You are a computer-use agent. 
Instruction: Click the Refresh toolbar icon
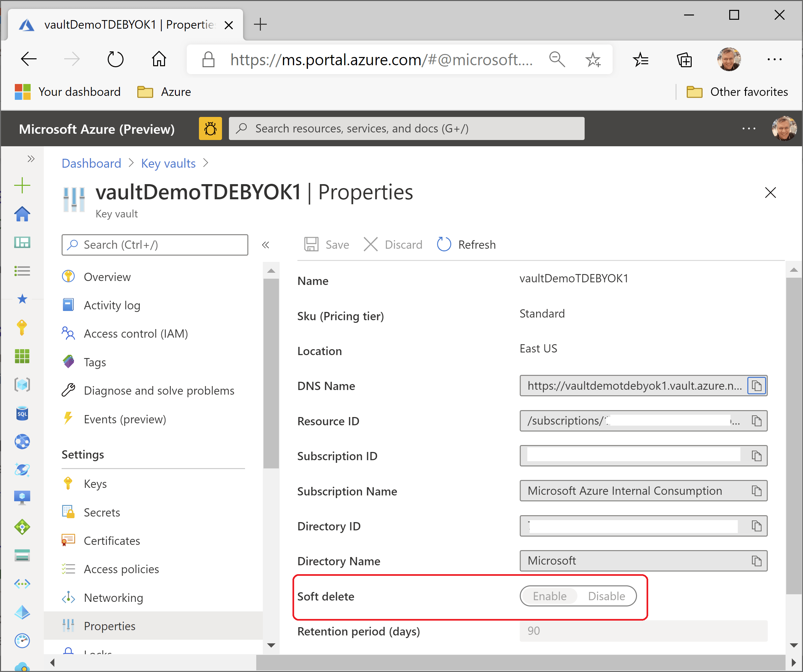(444, 244)
